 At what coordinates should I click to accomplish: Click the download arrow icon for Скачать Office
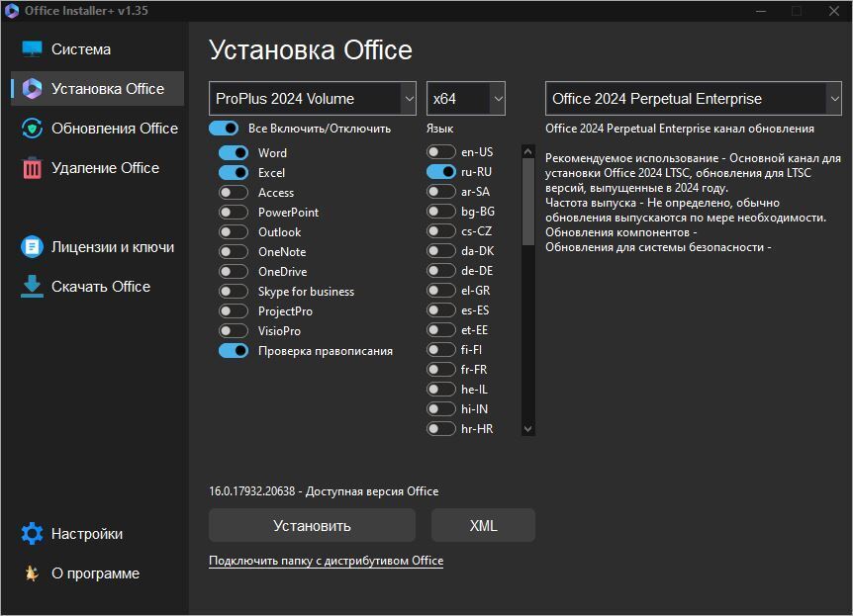[33, 287]
